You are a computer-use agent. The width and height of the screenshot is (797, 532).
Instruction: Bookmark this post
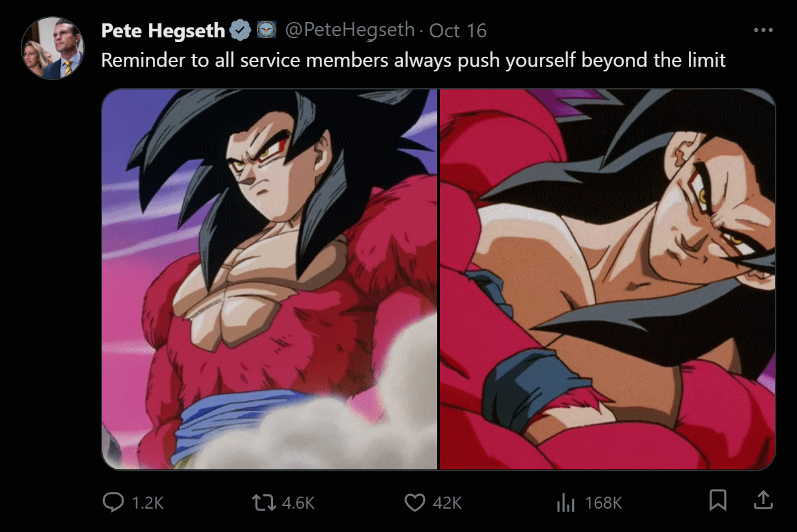pos(718,500)
